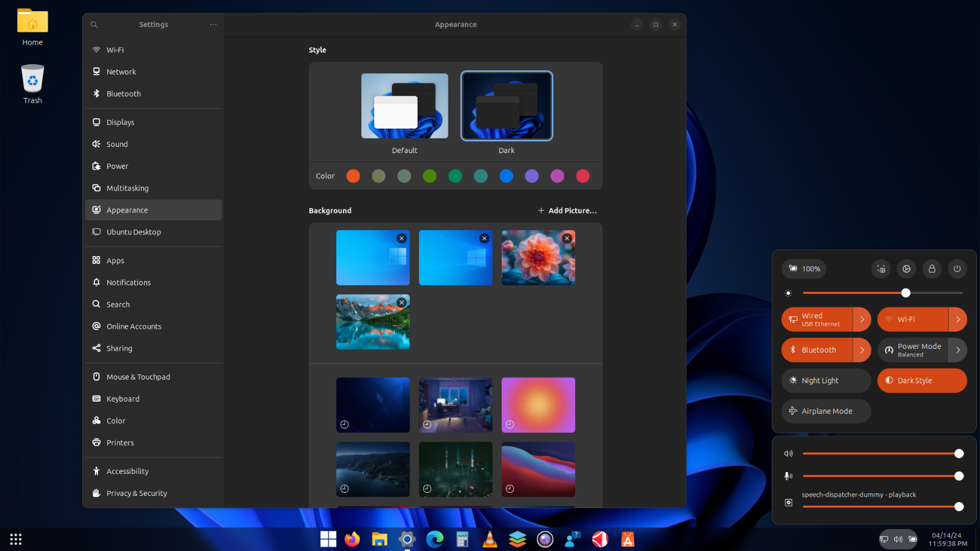Click the search icon in Settings header

(x=94, y=24)
